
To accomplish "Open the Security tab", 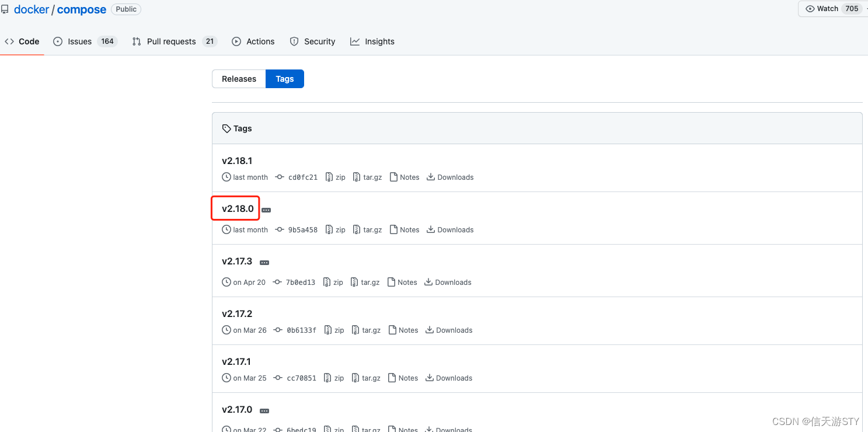I will (312, 41).
